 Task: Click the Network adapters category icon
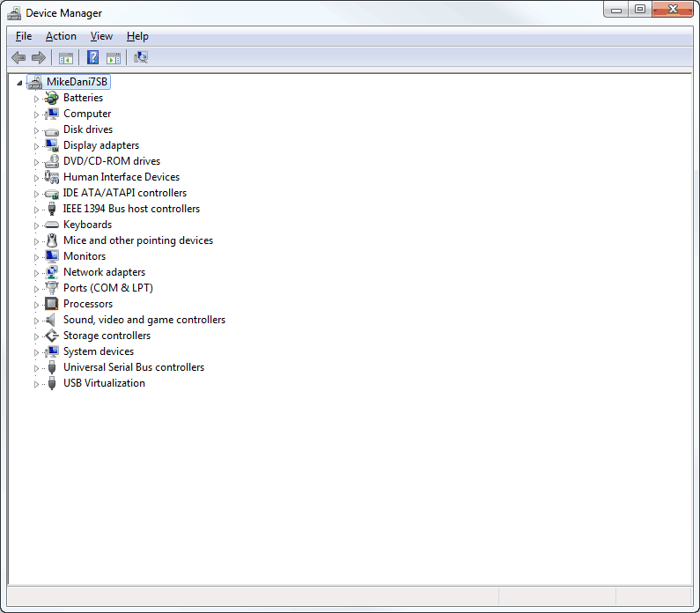pyautogui.click(x=52, y=272)
